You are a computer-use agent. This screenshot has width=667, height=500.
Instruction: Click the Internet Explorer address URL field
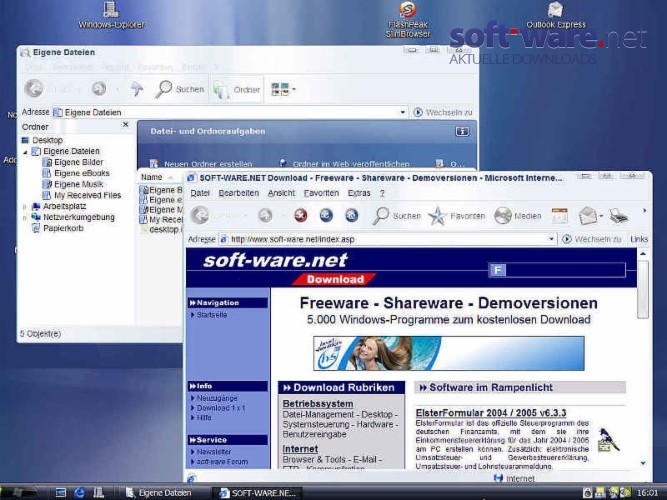[x=383, y=239]
